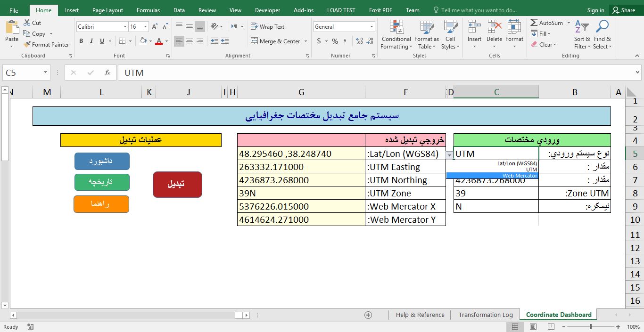Open Sort & Filter options

(x=581, y=34)
